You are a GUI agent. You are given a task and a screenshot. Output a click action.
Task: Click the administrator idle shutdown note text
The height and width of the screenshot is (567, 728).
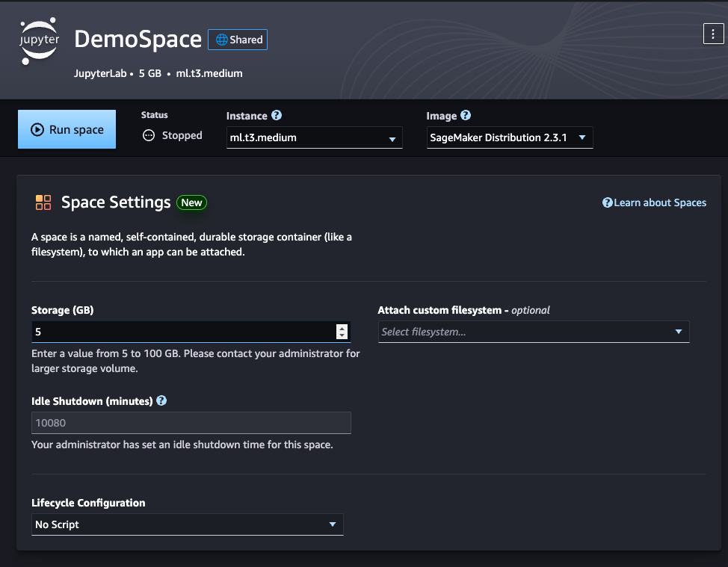tap(182, 444)
